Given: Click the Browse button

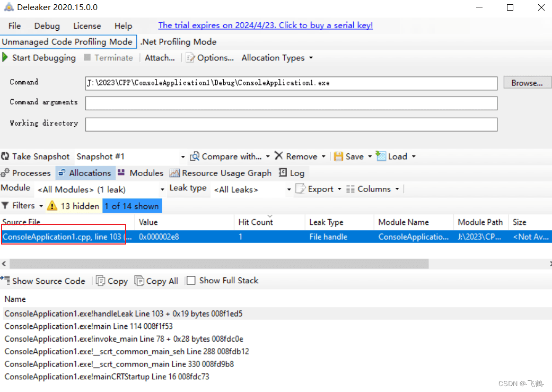Looking at the screenshot, I should (527, 83).
